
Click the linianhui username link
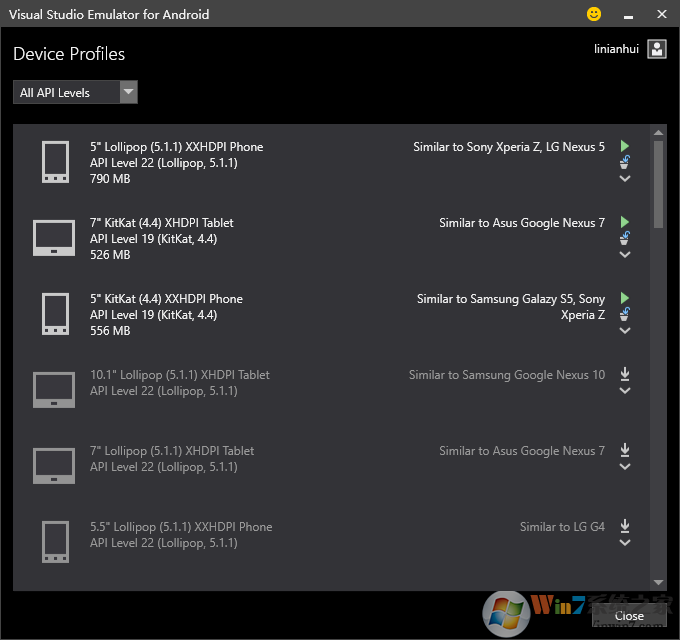[x=617, y=48]
